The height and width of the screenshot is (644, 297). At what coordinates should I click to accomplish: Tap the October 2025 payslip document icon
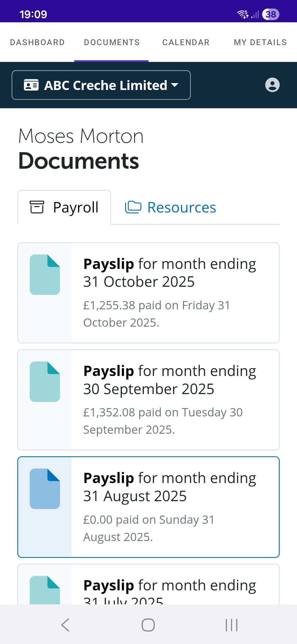coord(45,275)
